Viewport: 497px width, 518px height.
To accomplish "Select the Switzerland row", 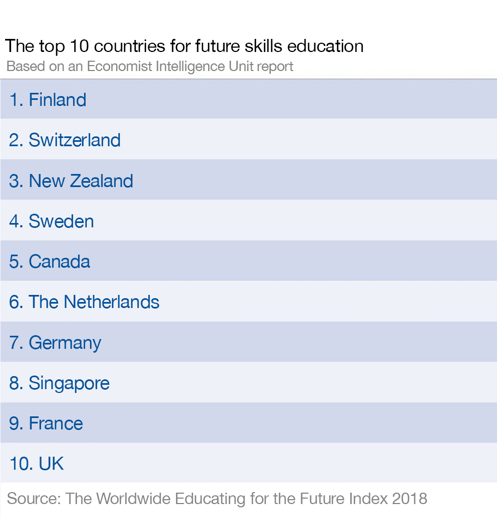I will click(x=248, y=140).
